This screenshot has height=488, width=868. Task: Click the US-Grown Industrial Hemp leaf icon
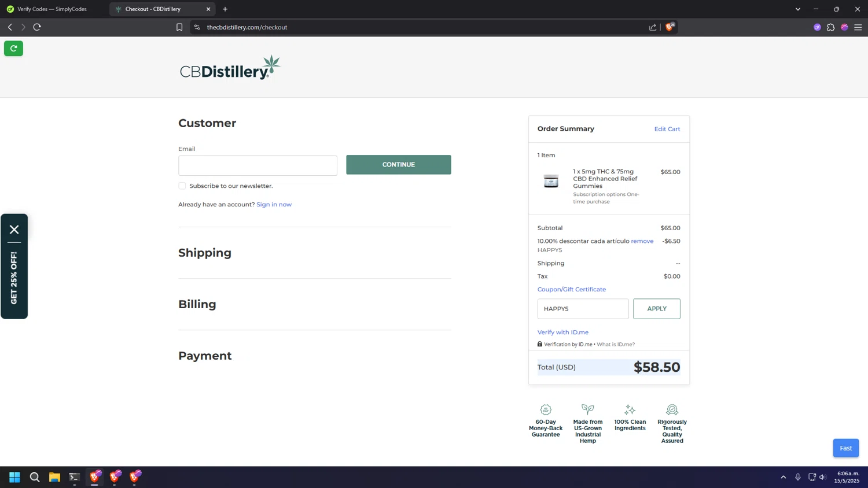588,409
